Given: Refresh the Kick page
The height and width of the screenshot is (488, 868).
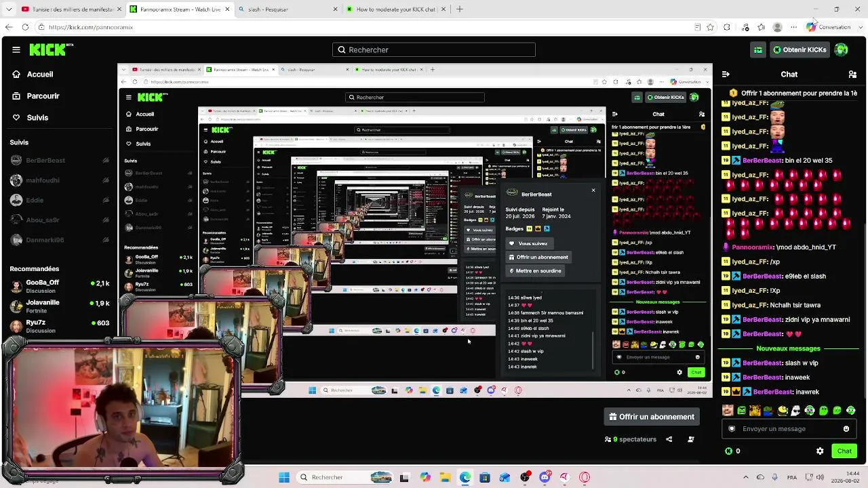Looking at the screenshot, I should [x=25, y=27].
